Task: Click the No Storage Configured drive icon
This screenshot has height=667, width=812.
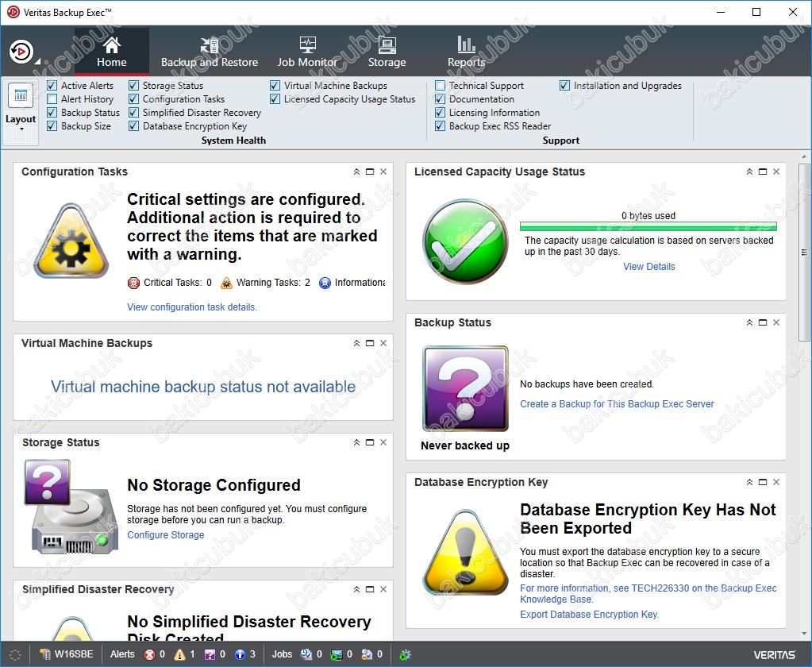Action: [x=71, y=506]
